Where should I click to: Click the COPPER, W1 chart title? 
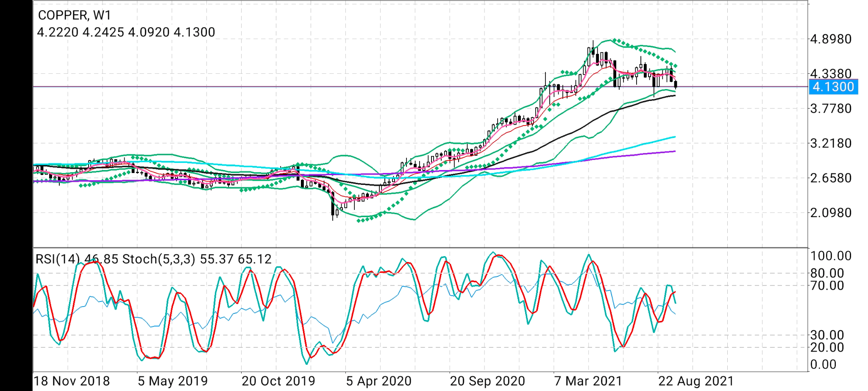point(75,15)
